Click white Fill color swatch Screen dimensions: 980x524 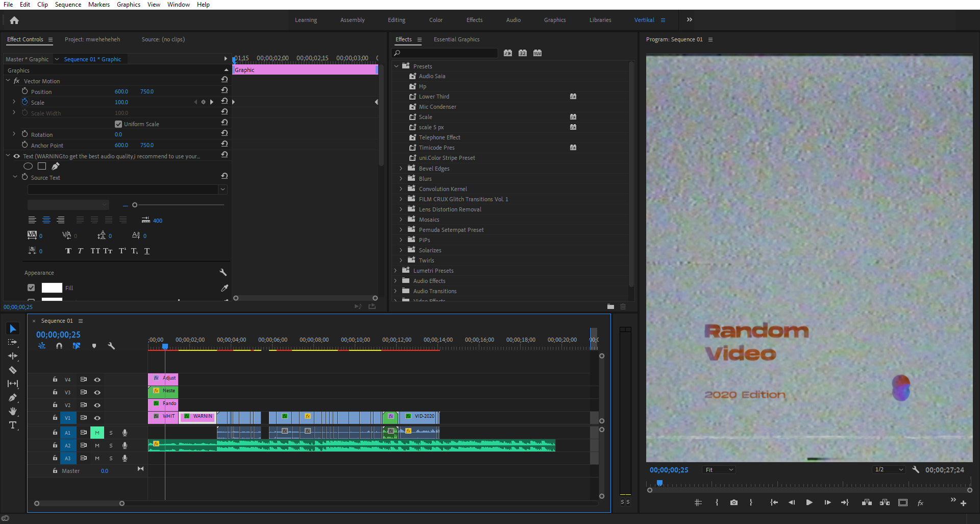pyautogui.click(x=52, y=288)
